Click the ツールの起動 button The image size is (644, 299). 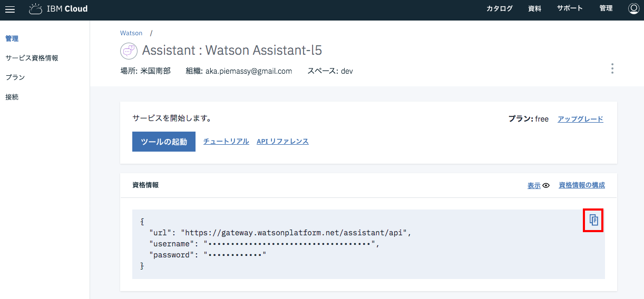coord(164,142)
